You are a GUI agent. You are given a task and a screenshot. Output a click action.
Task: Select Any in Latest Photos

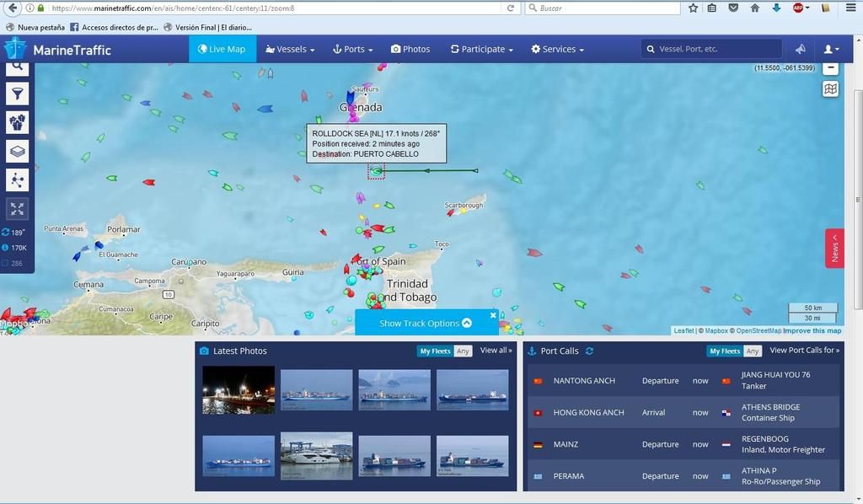click(463, 351)
